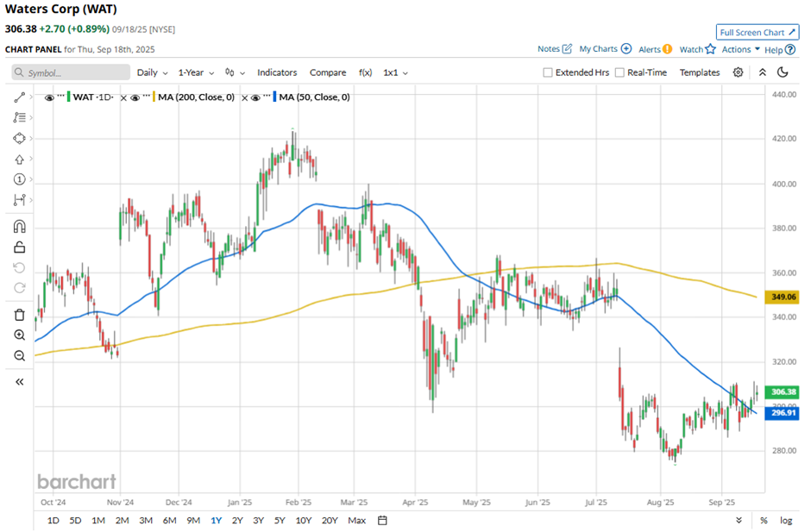Image resolution: width=811 pixels, height=532 pixels.
Task: Select the 3M time range
Action: click(x=146, y=521)
